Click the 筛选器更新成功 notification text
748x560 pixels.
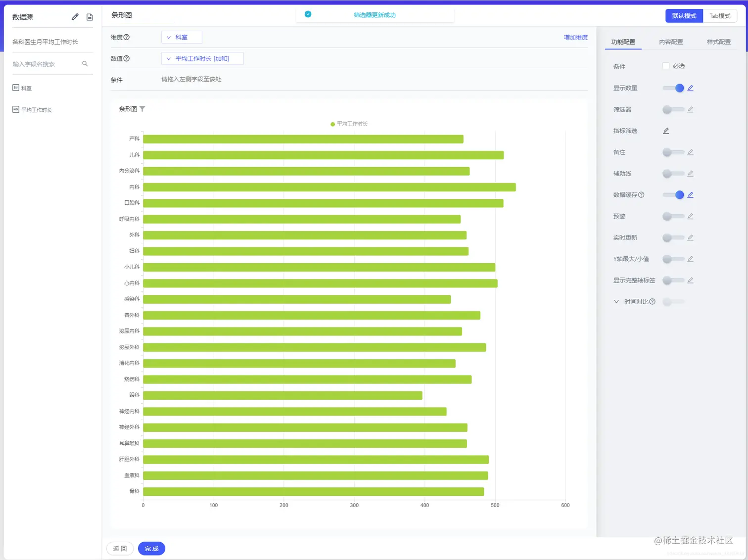coord(374,15)
